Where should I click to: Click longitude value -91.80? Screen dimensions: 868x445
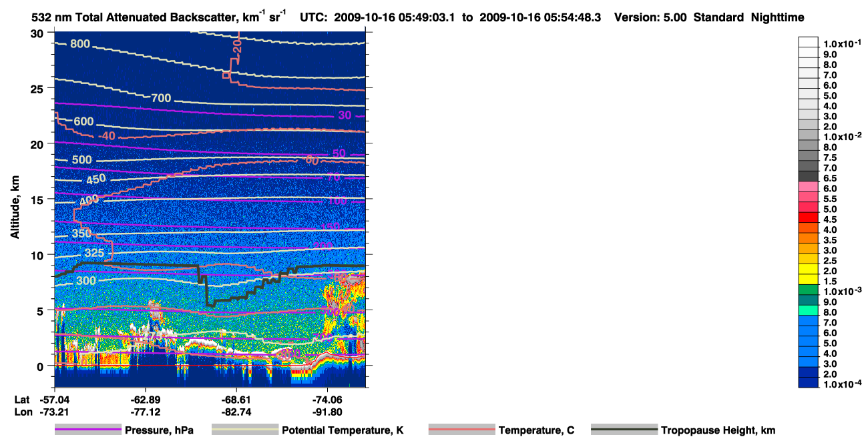click(327, 412)
